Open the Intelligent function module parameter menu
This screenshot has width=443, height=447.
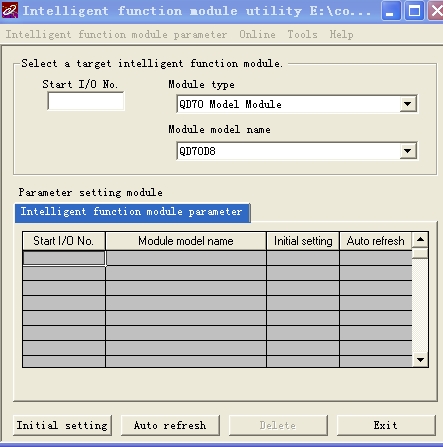(116, 35)
